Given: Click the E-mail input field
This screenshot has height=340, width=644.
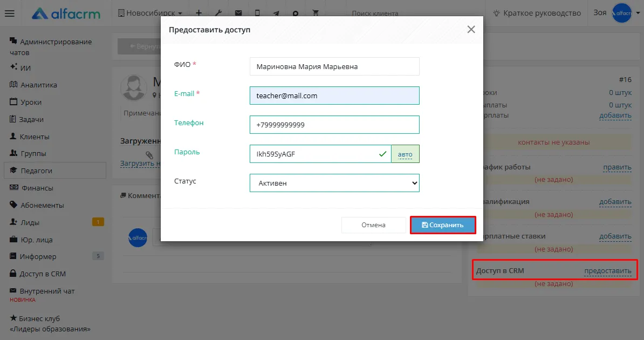Looking at the screenshot, I should point(334,96).
